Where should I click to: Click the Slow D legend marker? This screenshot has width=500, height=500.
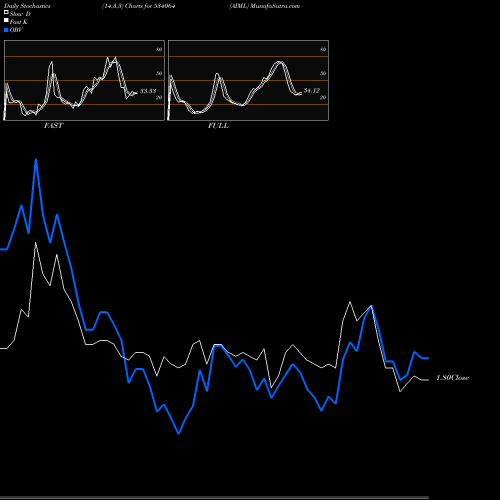(6, 12)
